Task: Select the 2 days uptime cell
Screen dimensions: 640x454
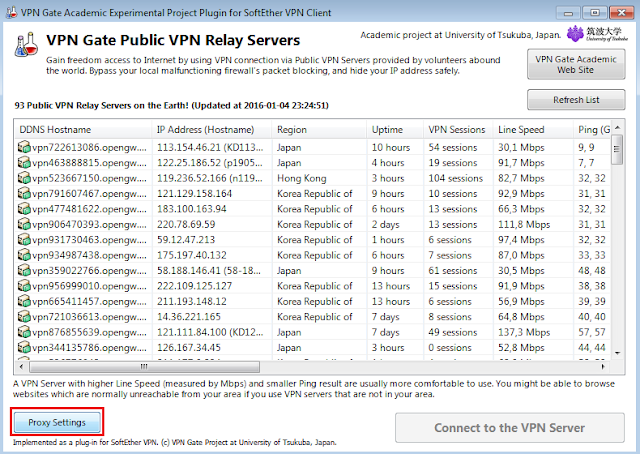Action: tap(385, 225)
